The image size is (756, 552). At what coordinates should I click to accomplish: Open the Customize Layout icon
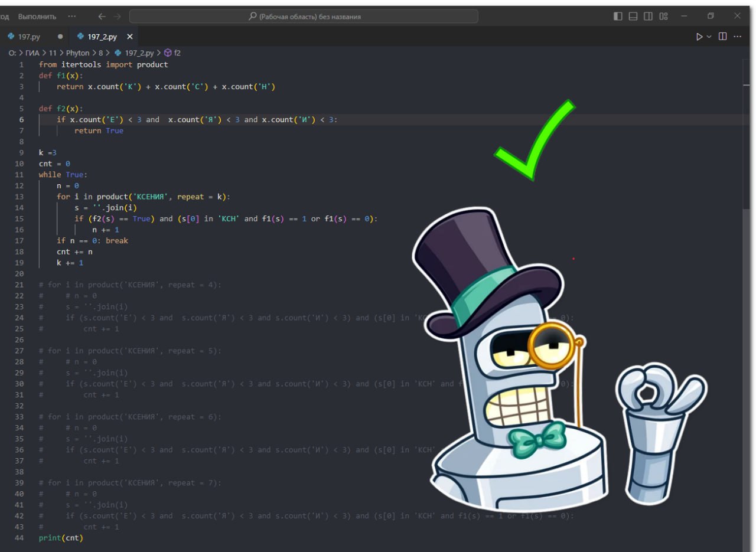tap(664, 17)
